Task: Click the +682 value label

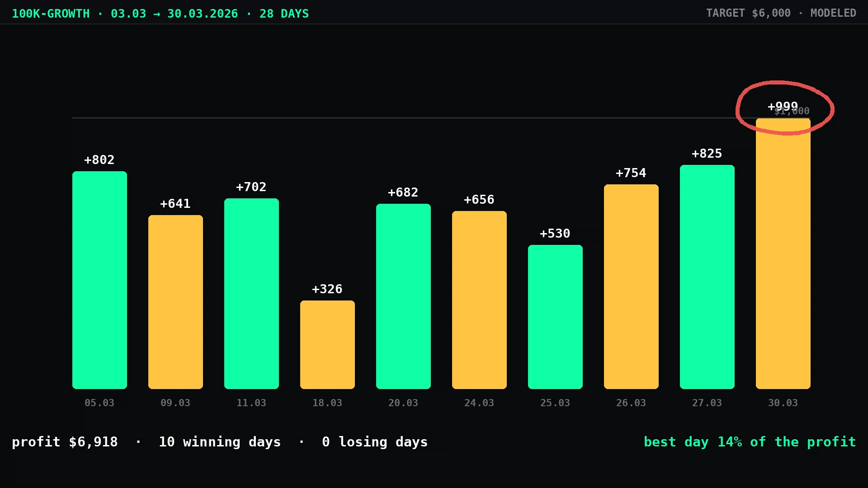Action: (x=403, y=192)
